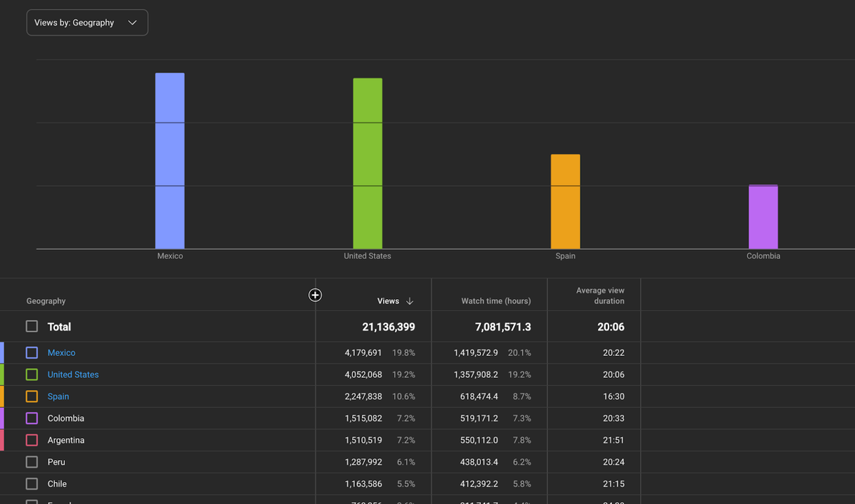The width and height of the screenshot is (855, 504).
Task: Click the purple Colombia bar in chart
Action: pos(763,217)
